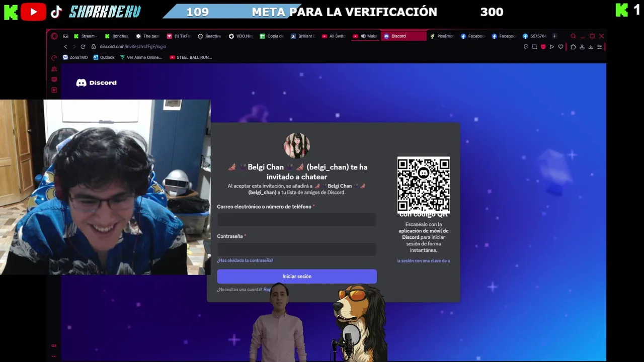This screenshot has height=362, width=644.
Task: Click the send/flow arrow icon
Action: [x=552, y=47]
